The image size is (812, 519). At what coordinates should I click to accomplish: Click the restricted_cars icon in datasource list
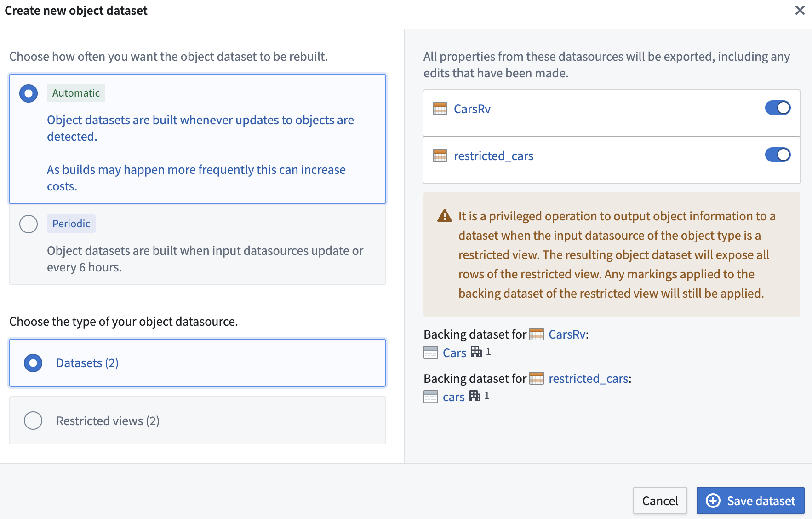pyautogui.click(x=440, y=156)
